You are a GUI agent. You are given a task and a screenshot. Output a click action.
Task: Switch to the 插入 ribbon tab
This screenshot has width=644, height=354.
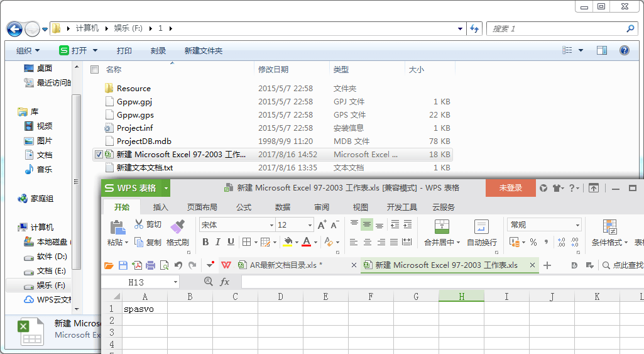pyautogui.click(x=161, y=207)
